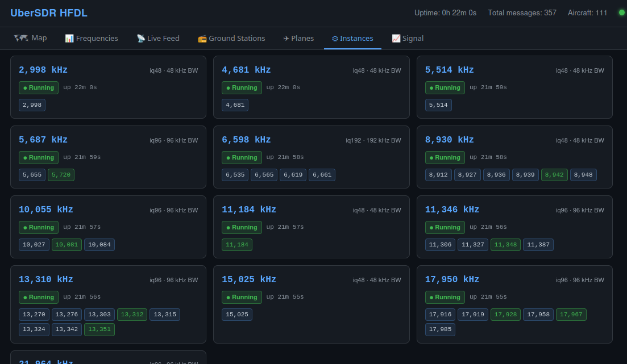Image resolution: width=627 pixels, height=364 pixels.
Task: Click the green connection status dot
Action: tap(621, 12)
